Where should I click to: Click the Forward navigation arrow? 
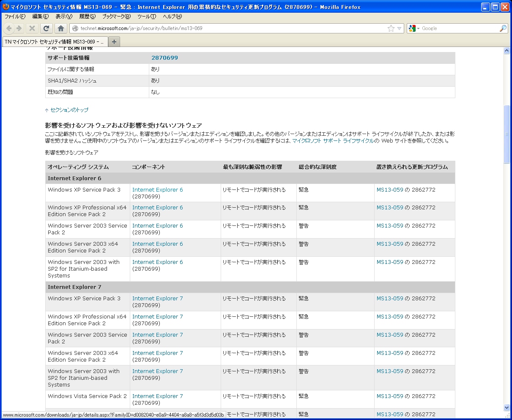(x=19, y=28)
